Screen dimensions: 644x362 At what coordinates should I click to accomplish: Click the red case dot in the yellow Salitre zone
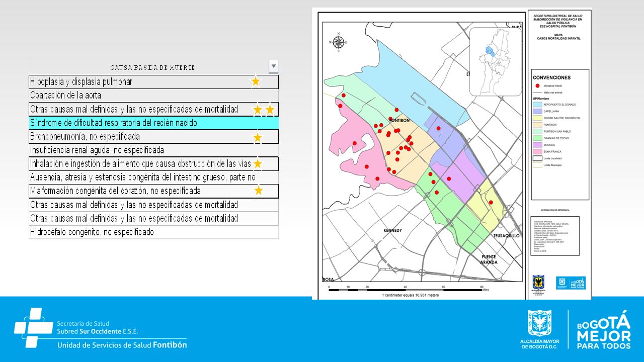click(491, 203)
